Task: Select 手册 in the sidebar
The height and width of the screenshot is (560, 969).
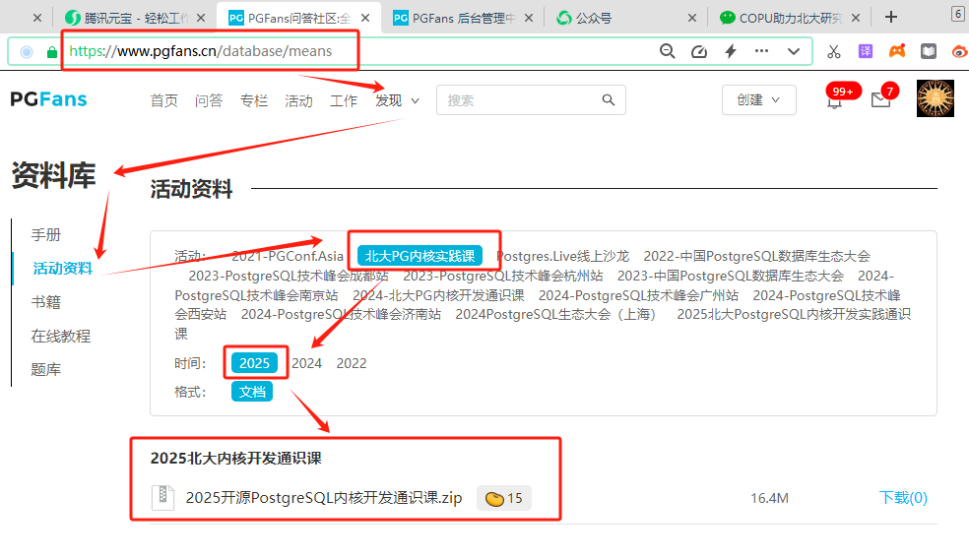Action: tap(46, 234)
